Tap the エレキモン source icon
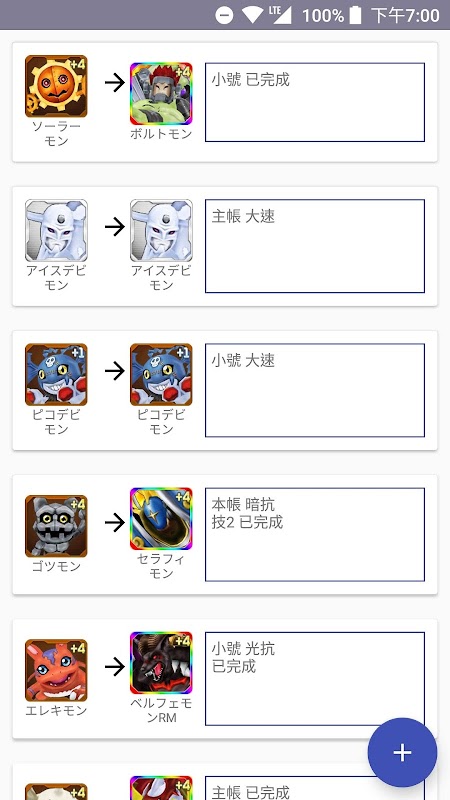This screenshot has height=800, width=450. [56, 670]
